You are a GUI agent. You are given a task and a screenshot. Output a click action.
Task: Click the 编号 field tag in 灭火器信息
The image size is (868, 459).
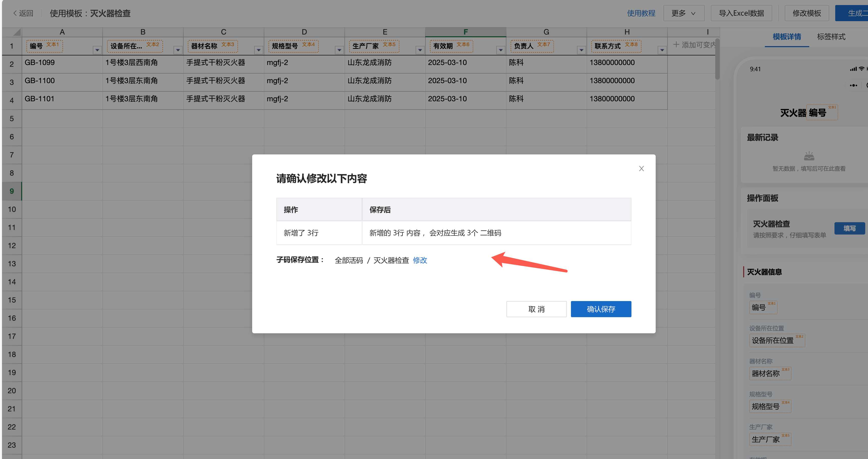763,307
